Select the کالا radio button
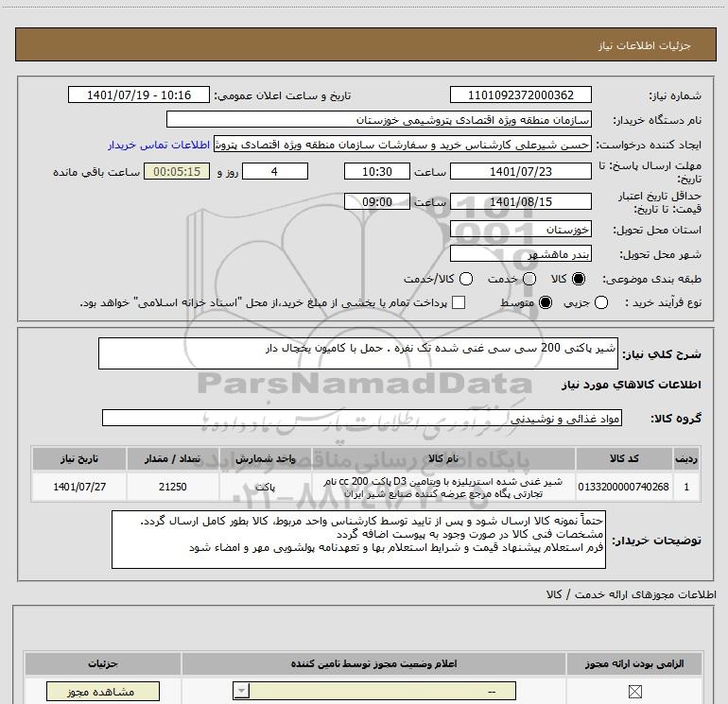The width and height of the screenshot is (728, 704). [x=579, y=279]
